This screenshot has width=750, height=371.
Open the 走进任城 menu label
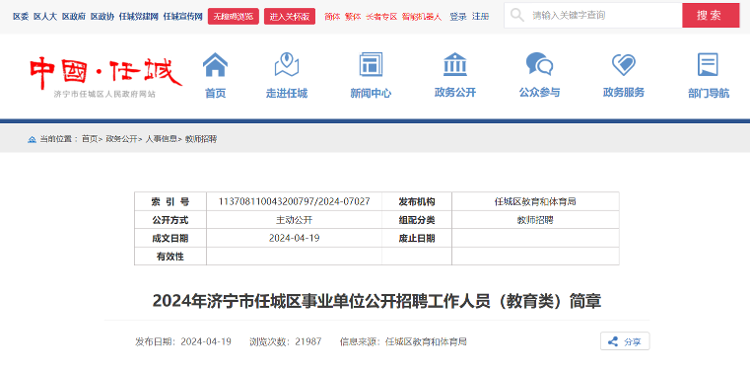coord(287,93)
